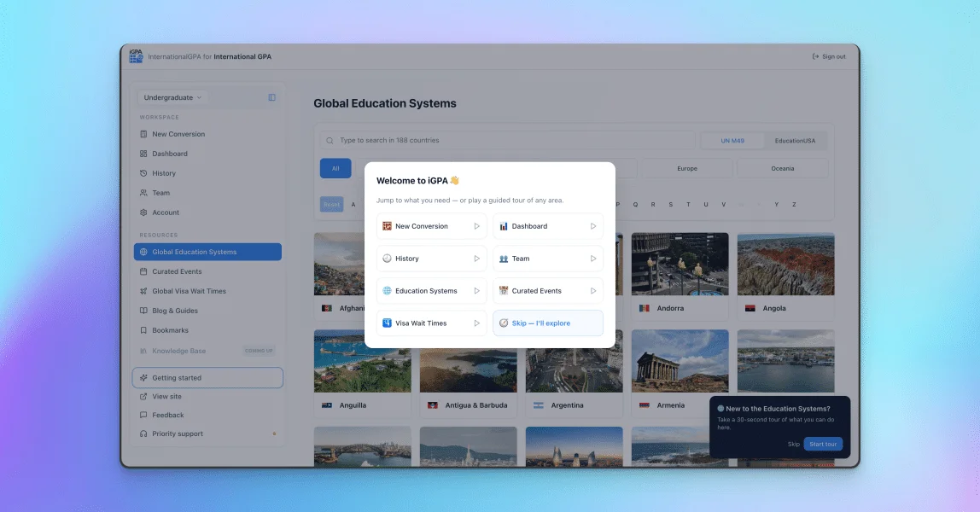Click Team sidebar people icon
Image resolution: width=980 pixels, height=512 pixels.
click(143, 193)
